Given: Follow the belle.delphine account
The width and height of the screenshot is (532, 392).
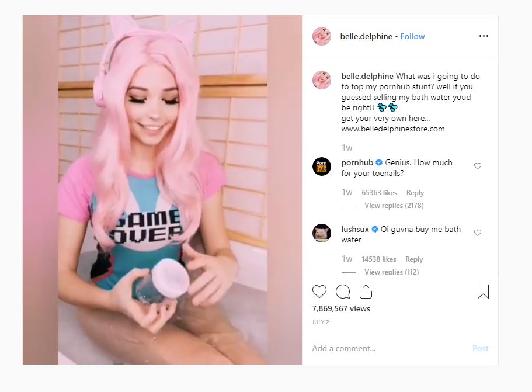Looking at the screenshot, I should (412, 36).
